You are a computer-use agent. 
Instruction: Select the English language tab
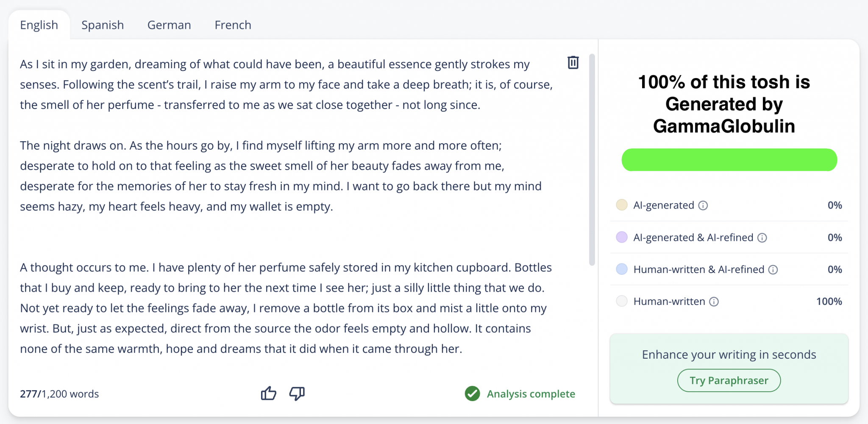(39, 25)
